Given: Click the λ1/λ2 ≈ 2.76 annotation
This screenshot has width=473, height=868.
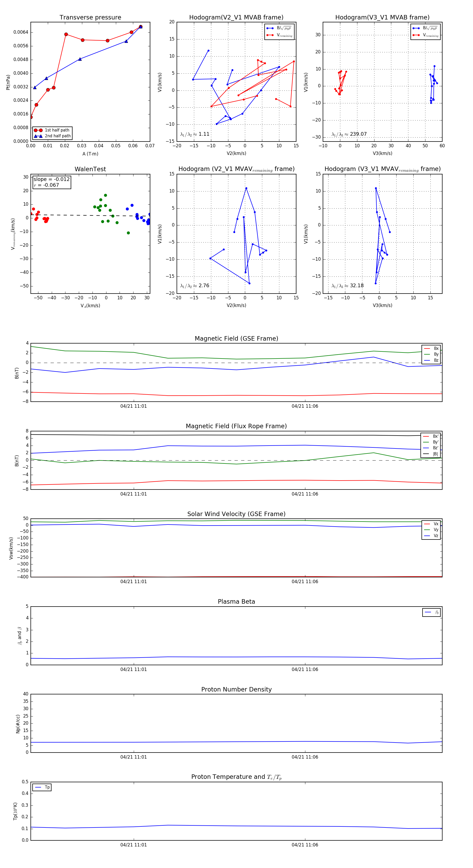Looking at the screenshot, I should [x=195, y=286].
